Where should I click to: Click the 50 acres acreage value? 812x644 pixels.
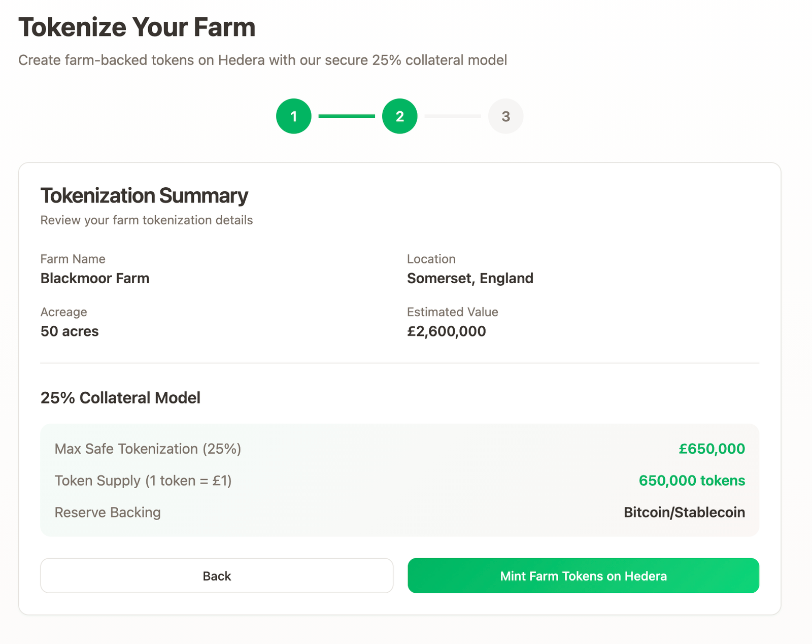[70, 331]
